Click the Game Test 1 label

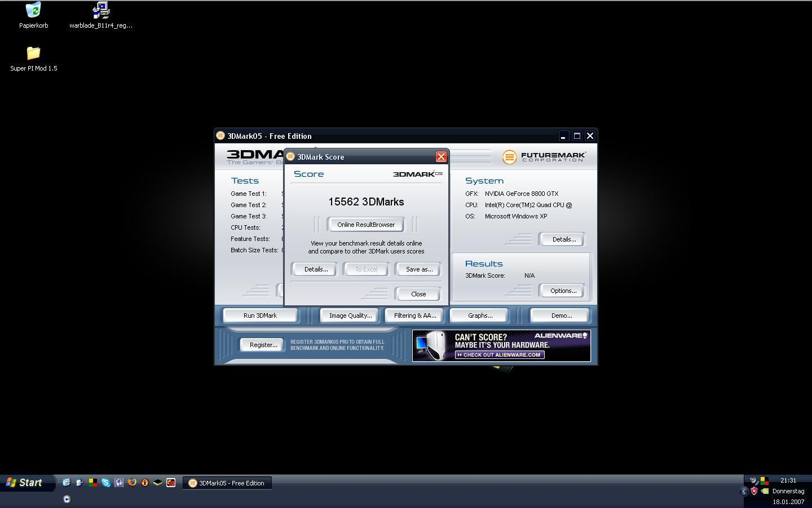248,194
